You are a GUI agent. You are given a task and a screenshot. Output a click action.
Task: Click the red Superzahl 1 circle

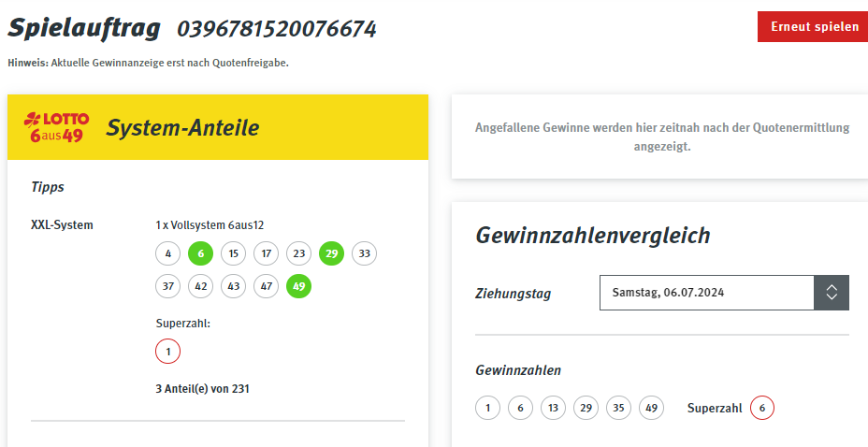(167, 352)
